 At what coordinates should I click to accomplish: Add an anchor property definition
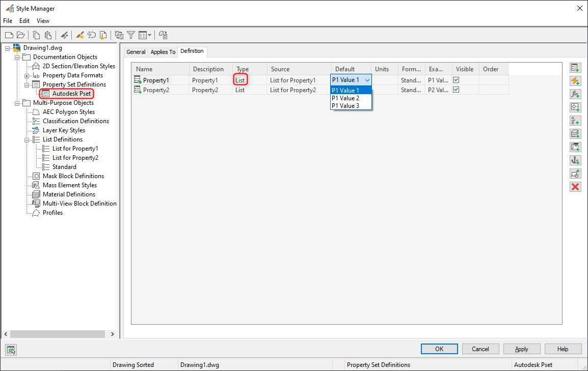[575, 160]
